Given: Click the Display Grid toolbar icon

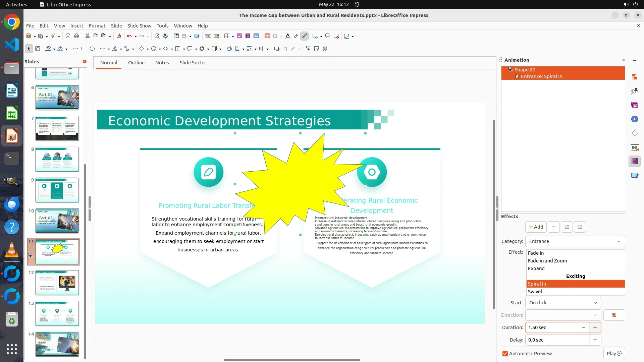Looking at the screenshot, I should [x=176, y=36].
